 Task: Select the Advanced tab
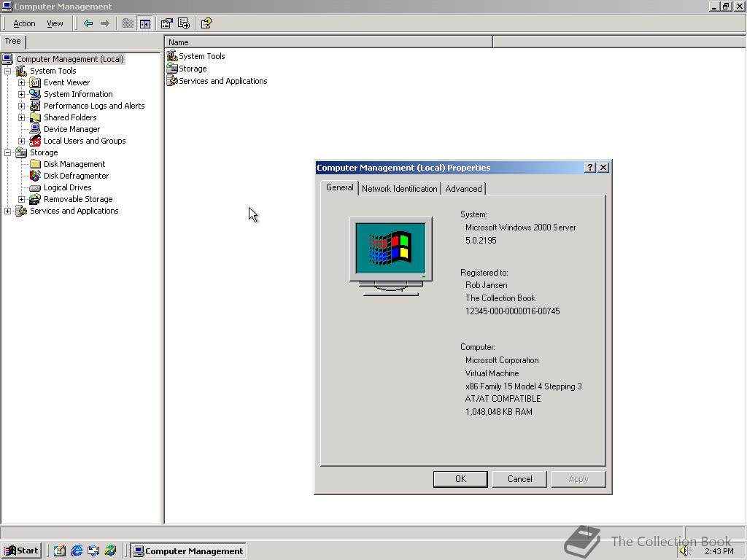click(463, 188)
